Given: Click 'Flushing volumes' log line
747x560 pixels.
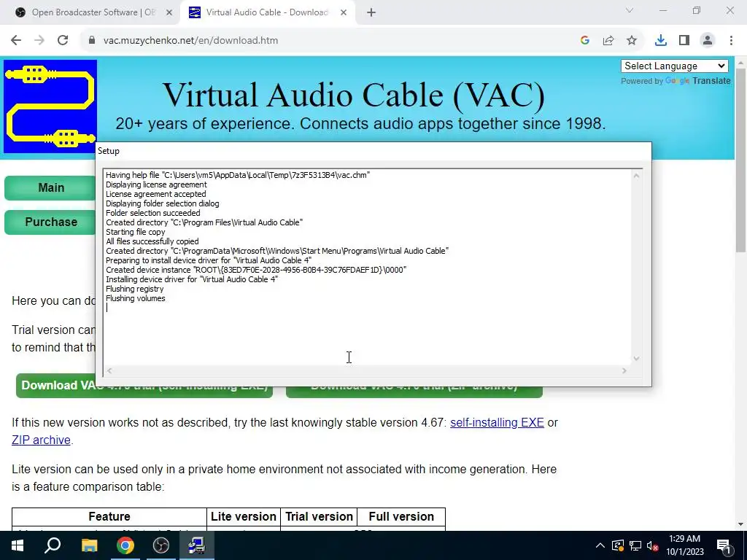Looking at the screenshot, I should click(135, 298).
